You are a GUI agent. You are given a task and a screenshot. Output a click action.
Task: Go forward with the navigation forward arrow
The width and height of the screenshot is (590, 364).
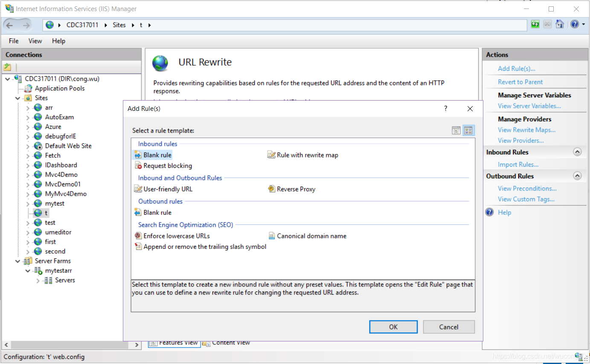click(x=26, y=25)
